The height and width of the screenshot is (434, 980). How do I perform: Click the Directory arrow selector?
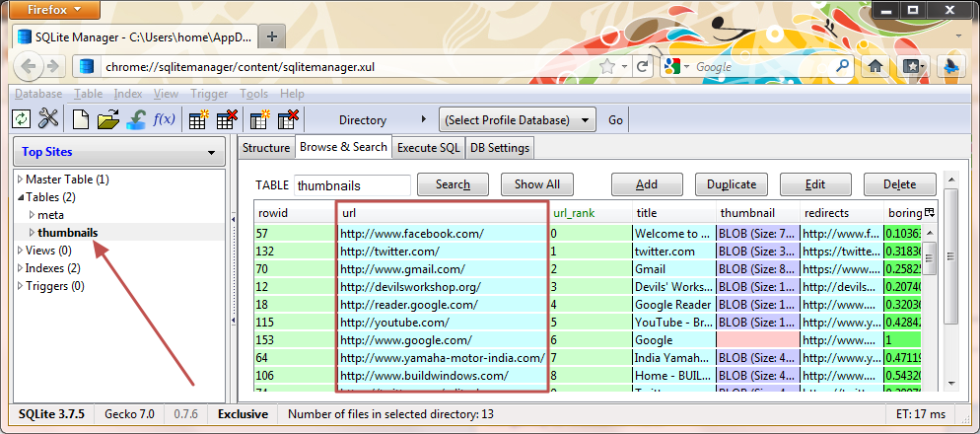(x=423, y=119)
